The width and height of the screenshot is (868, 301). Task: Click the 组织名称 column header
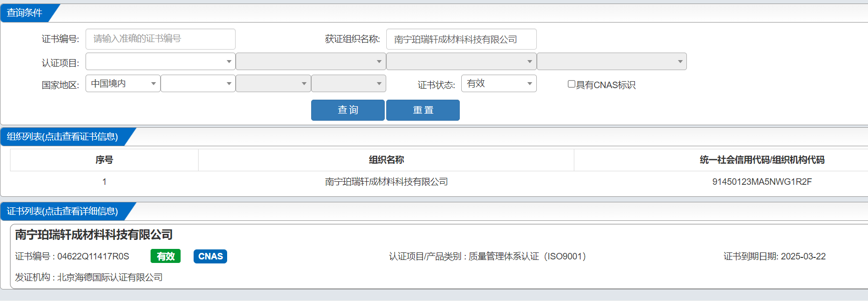point(386,160)
